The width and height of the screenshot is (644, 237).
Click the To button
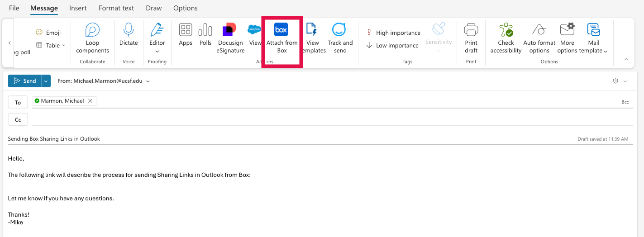[x=18, y=102]
